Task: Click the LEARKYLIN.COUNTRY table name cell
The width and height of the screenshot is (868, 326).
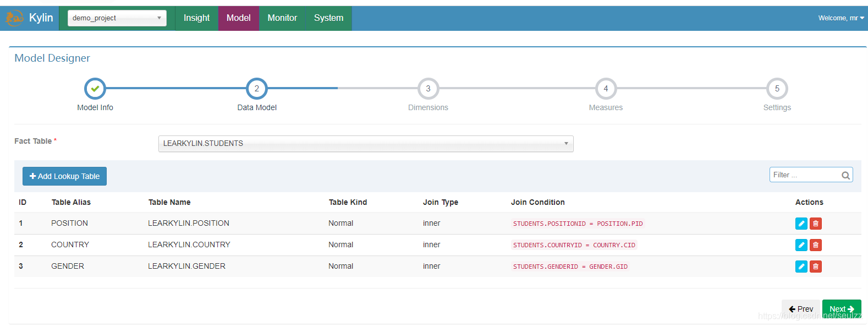Action: (x=189, y=244)
